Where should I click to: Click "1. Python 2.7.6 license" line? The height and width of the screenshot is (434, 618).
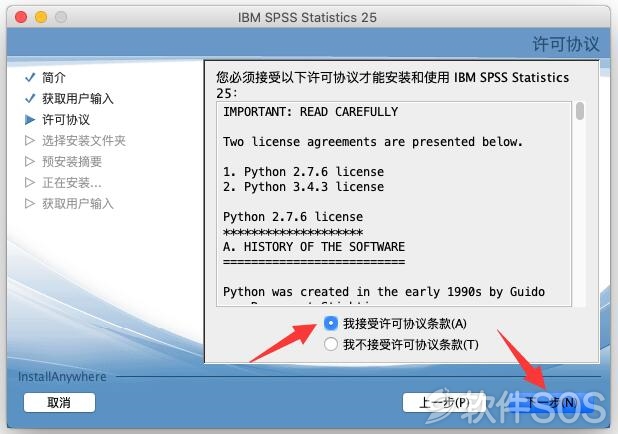(303, 172)
